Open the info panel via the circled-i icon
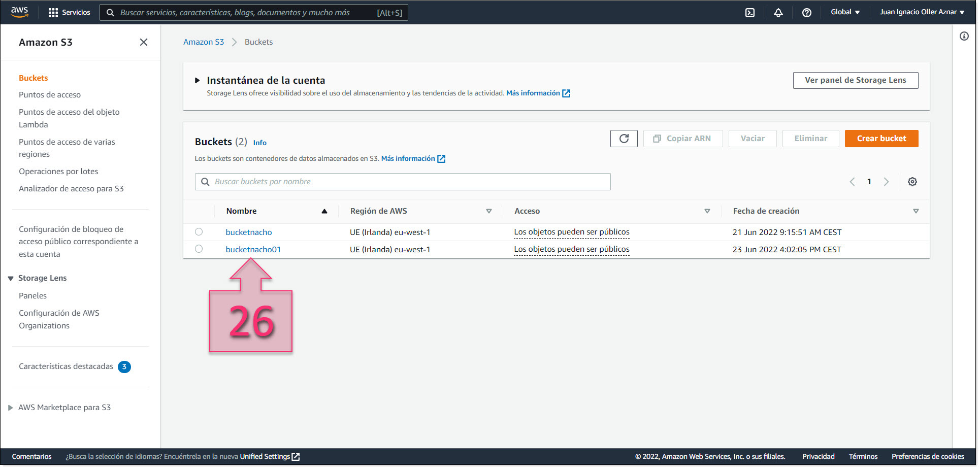The image size is (980, 469). [x=964, y=36]
